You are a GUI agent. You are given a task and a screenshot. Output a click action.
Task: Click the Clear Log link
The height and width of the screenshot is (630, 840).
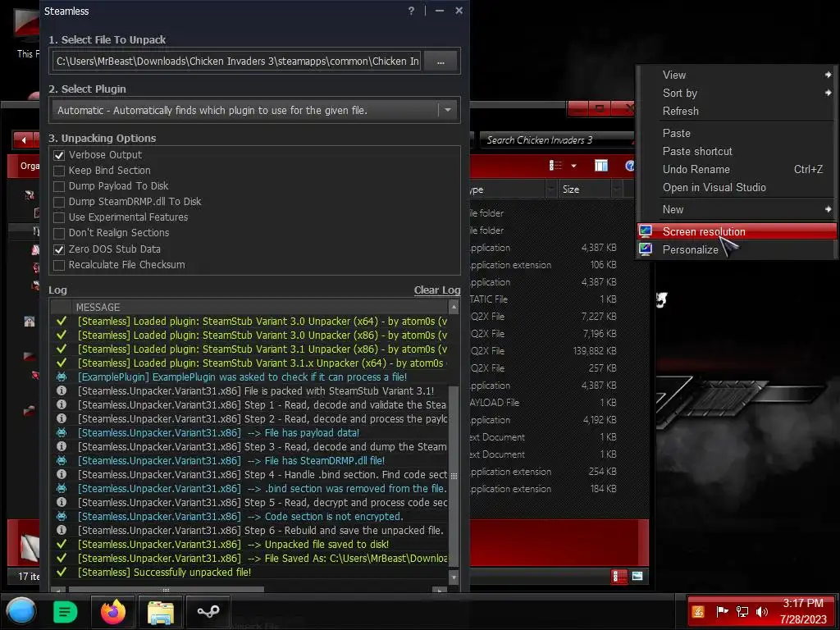(x=437, y=290)
